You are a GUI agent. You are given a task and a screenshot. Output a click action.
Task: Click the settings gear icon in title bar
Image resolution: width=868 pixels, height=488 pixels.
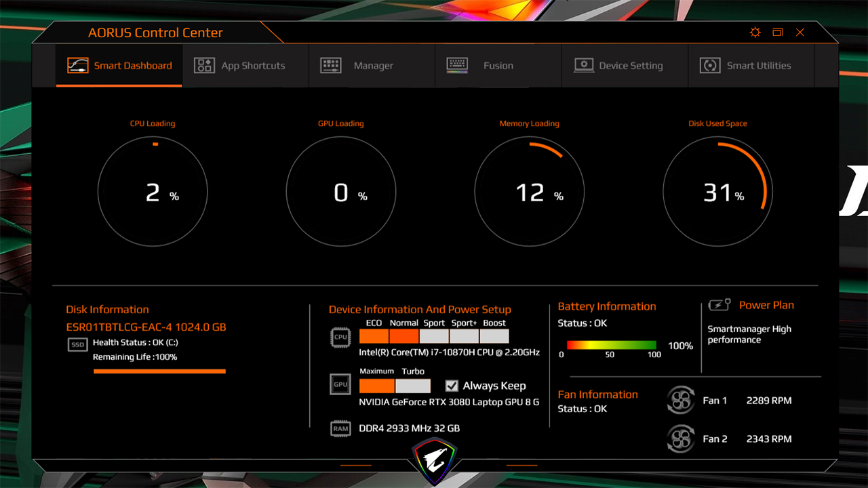point(755,33)
